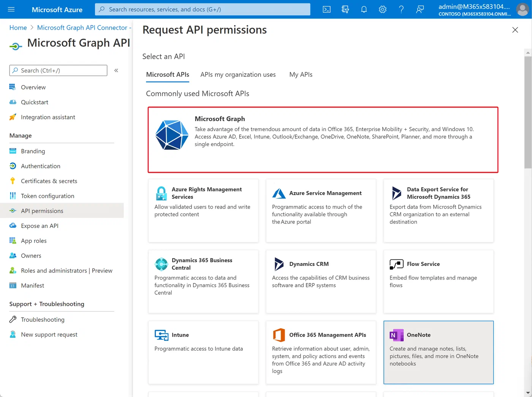Click the account avatar picture
532x397 pixels.
[x=523, y=9]
